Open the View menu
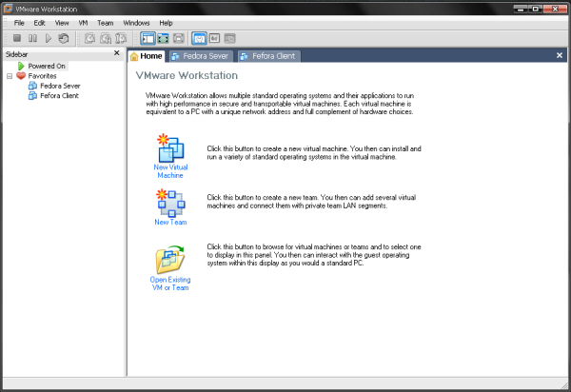The image size is (571, 392). point(62,23)
